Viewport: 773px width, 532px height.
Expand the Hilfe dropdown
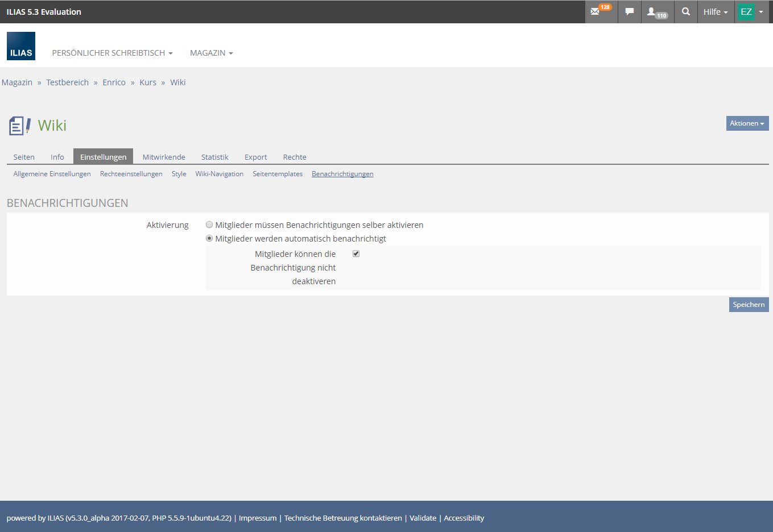click(x=715, y=12)
